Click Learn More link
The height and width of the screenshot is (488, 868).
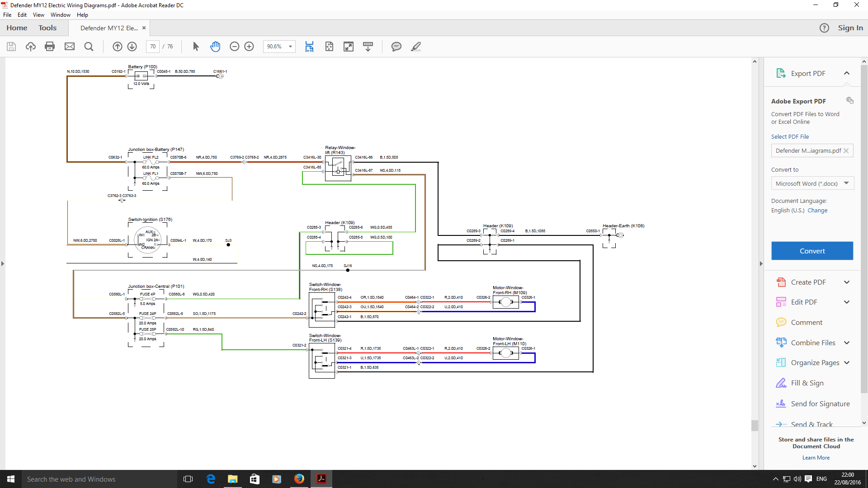pyautogui.click(x=816, y=458)
